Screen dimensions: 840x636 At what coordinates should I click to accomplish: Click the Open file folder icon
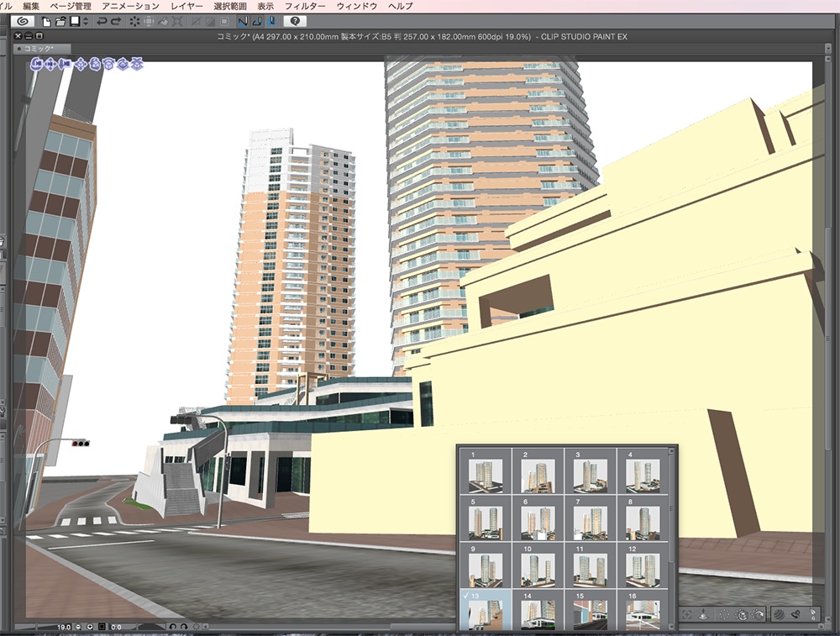[x=60, y=22]
